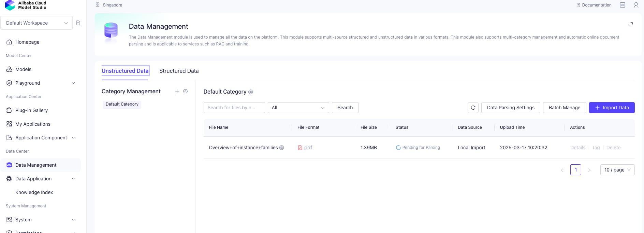Switch to the Structured Data tab
Viewport: 644px width, 233px height.
click(x=179, y=71)
